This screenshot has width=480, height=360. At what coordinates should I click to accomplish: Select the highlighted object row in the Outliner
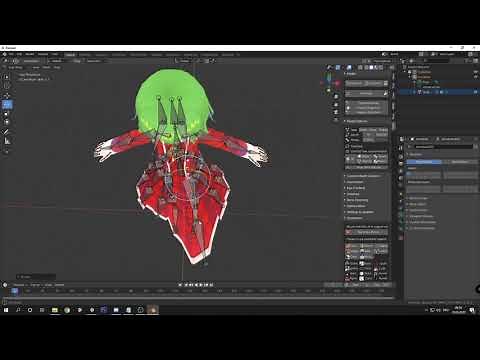(439, 92)
